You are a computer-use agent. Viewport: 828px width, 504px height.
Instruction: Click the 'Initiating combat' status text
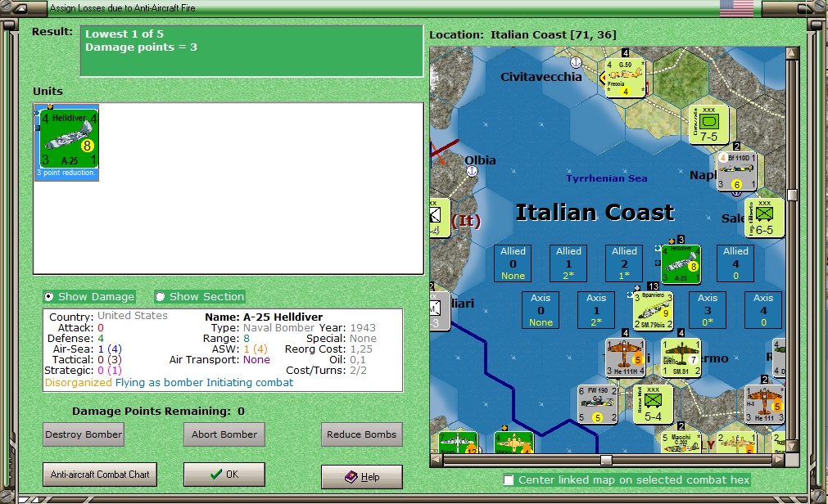point(250,383)
